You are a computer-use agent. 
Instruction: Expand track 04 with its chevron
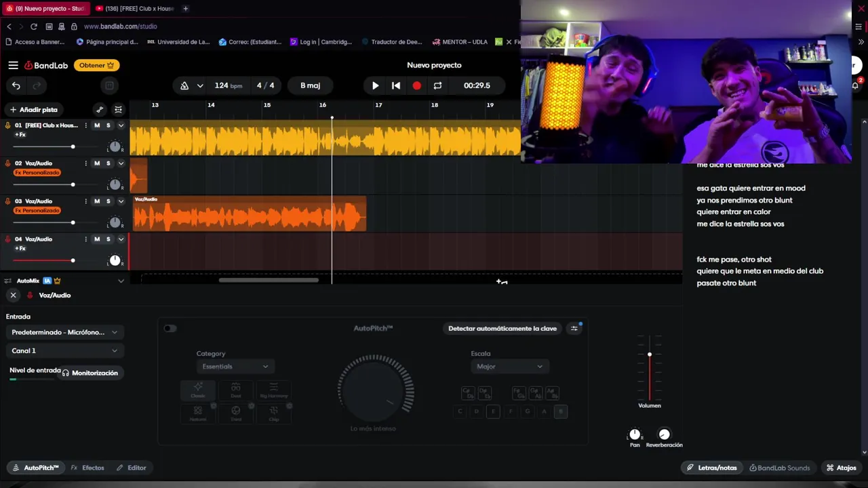click(121, 239)
